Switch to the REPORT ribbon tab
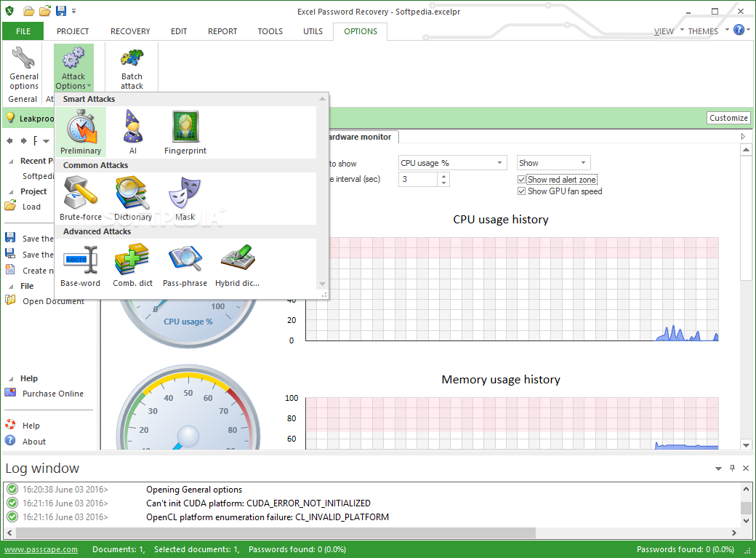 [x=222, y=31]
